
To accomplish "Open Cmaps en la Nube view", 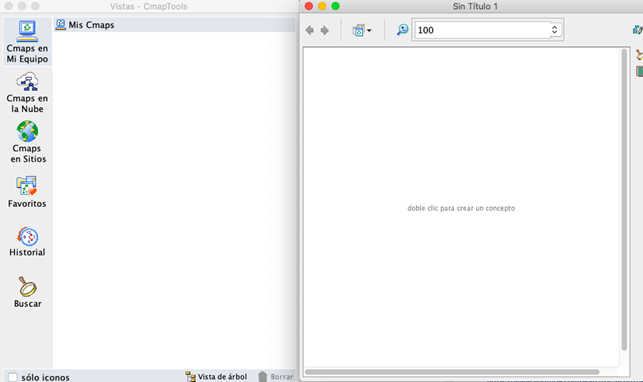I will pyautogui.click(x=27, y=93).
